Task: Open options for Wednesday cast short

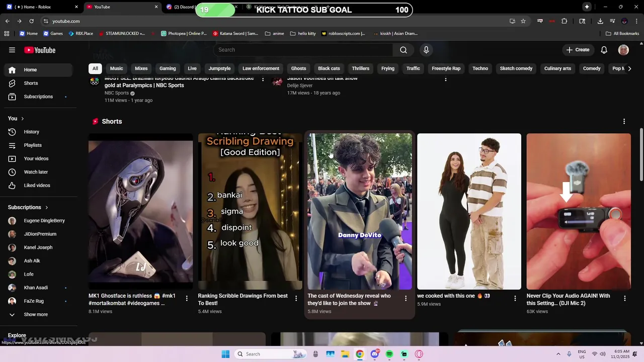Action: coord(406,299)
